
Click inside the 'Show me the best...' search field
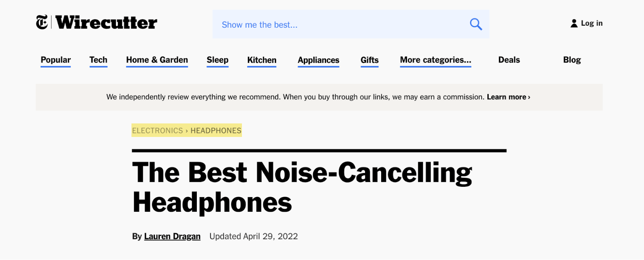pyautogui.click(x=322, y=24)
